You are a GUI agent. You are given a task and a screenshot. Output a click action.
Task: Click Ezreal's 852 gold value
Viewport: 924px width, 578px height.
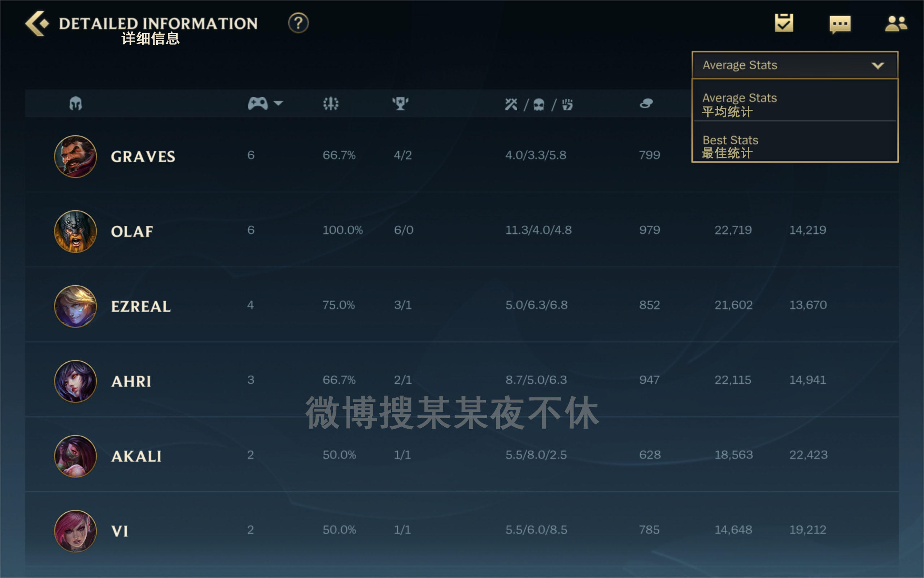pyautogui.click(x=649, y=305)
